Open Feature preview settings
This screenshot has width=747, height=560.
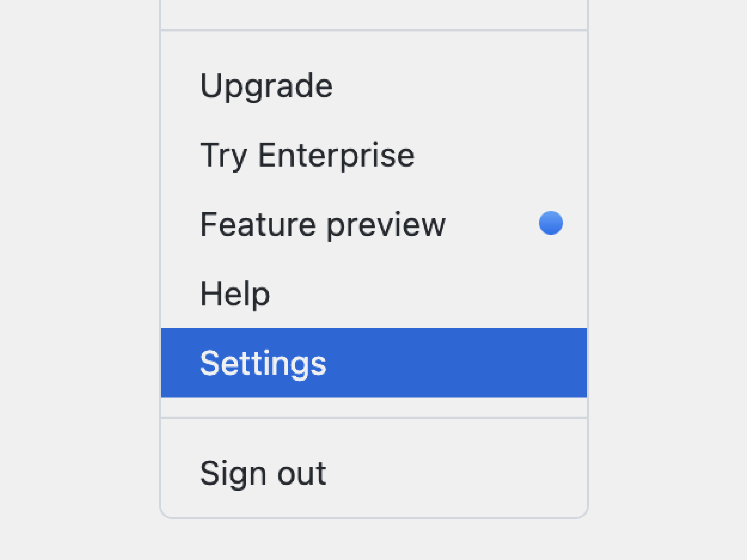tap(373, 224)
